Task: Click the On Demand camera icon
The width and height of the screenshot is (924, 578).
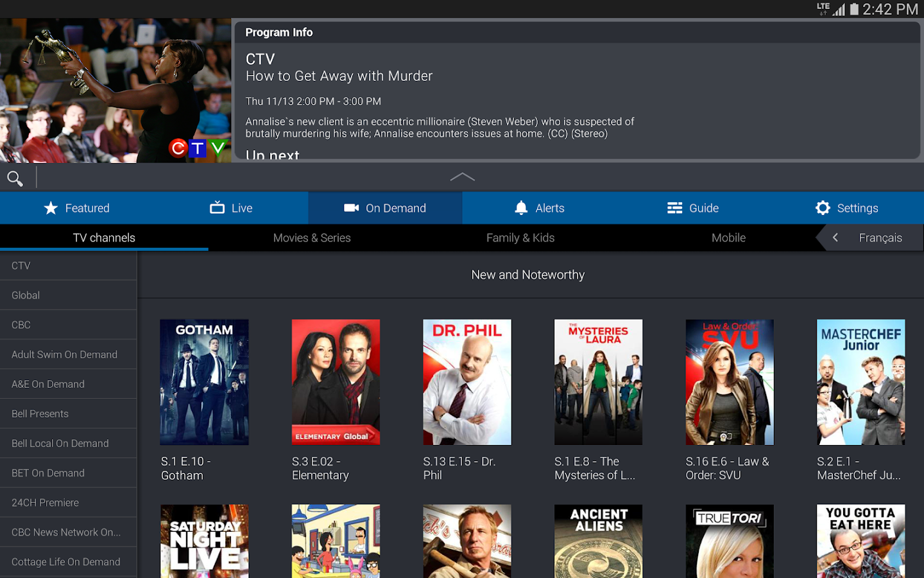Action: pyautogui.click(x=351, y=207)
